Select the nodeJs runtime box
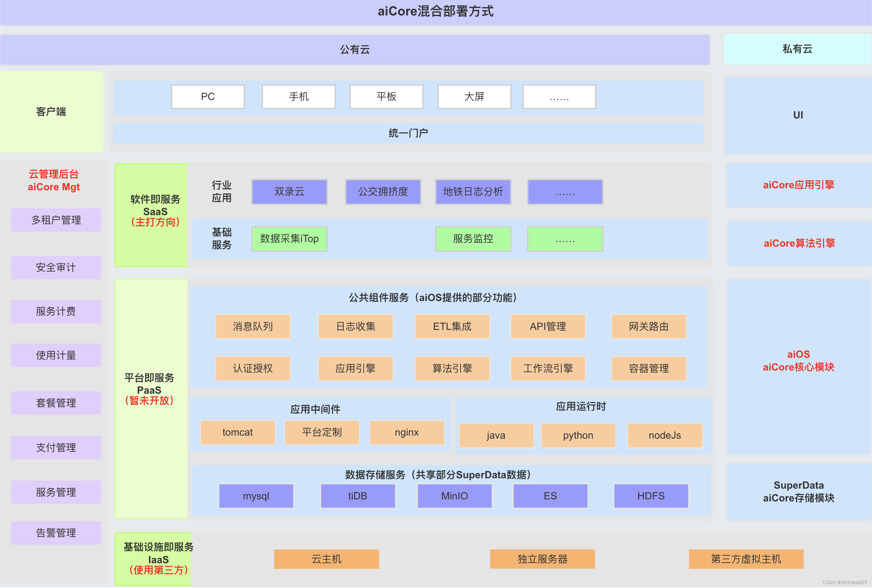 [665, 436]
